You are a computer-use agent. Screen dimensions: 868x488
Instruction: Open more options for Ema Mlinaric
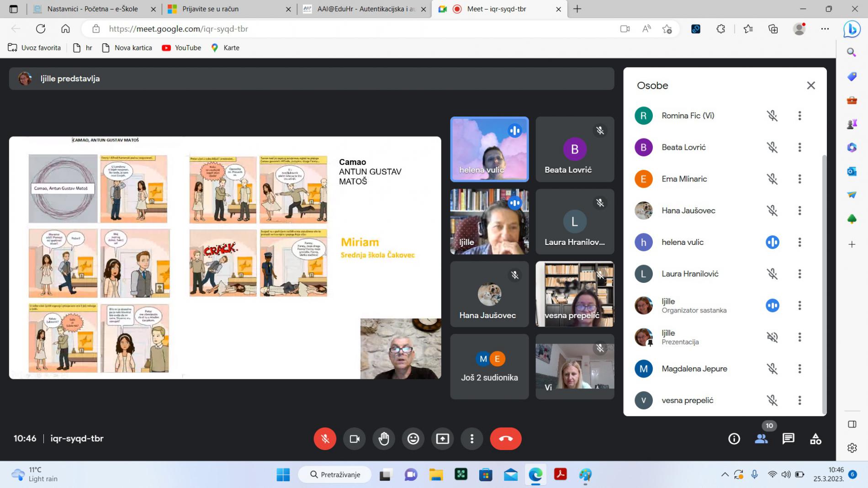pyautogui.click(x=799, y=179)
